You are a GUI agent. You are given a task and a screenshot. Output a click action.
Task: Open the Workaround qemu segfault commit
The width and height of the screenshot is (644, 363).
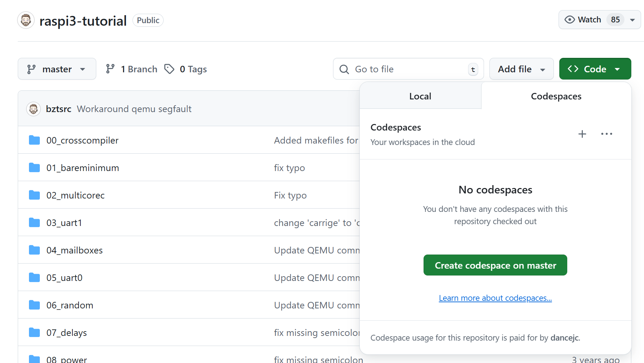(134, 109)
